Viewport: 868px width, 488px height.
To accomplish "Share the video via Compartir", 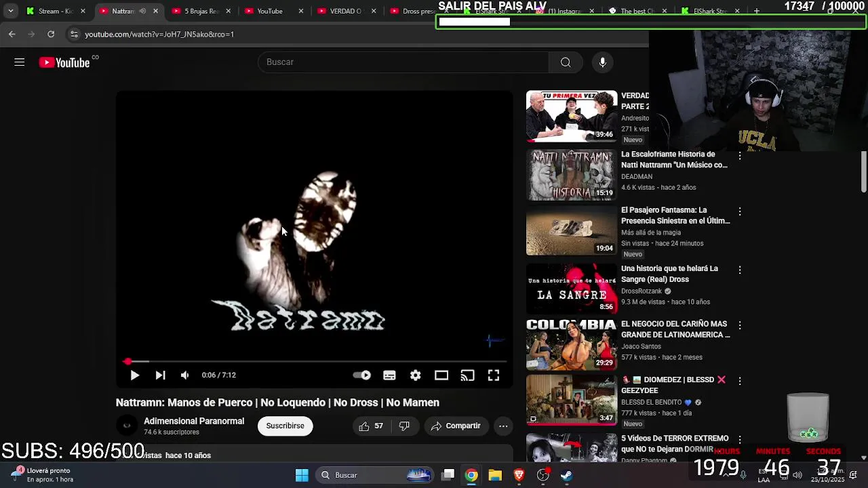I will click(x=456, y=426).
